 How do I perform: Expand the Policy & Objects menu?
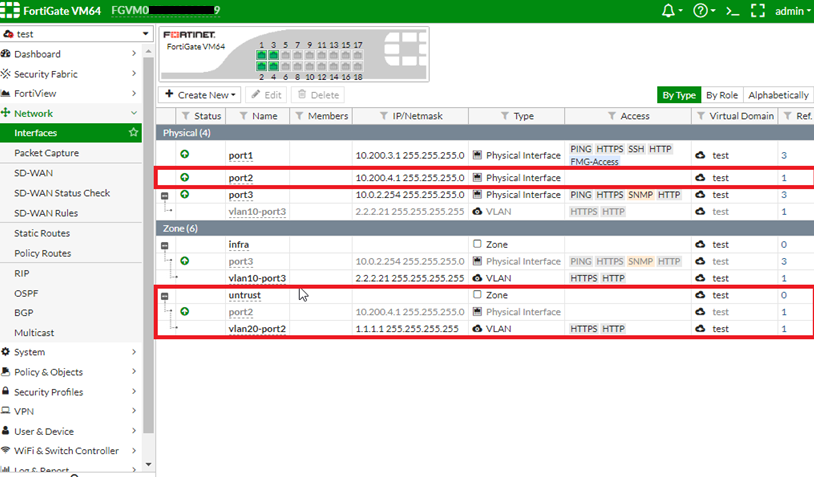pyautogui.click(x=71, y=372)
